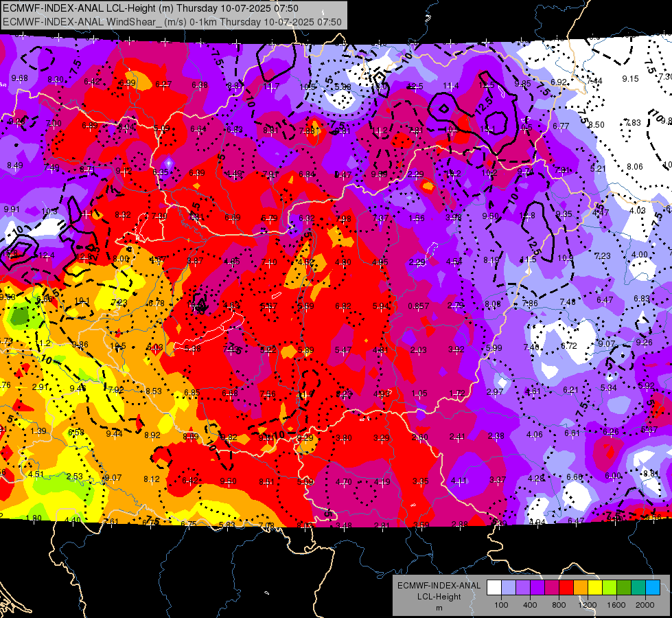
Task: Click the grid value 1.72
Action: (457, 393)
